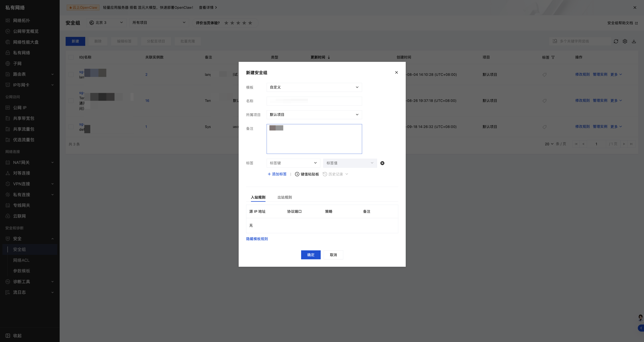Viewport: 644px width, 342px height.
Task: Focus the 名称 input field
Action: (314, 101)
